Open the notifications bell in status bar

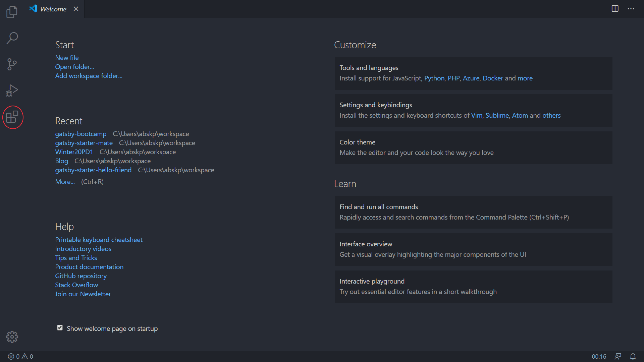pos(633,356)
